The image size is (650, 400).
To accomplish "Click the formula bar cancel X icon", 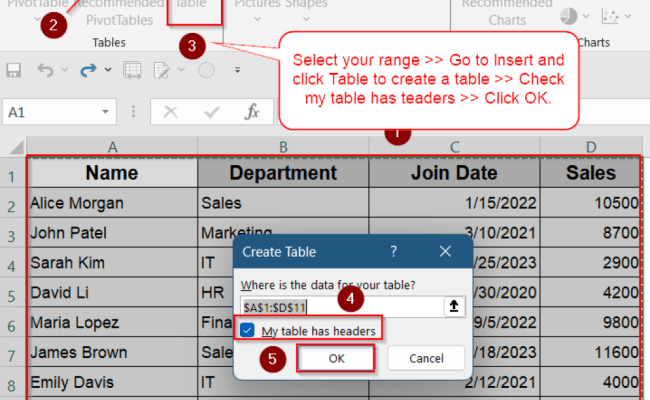I will pyautogui.click(x=171, y=112).
